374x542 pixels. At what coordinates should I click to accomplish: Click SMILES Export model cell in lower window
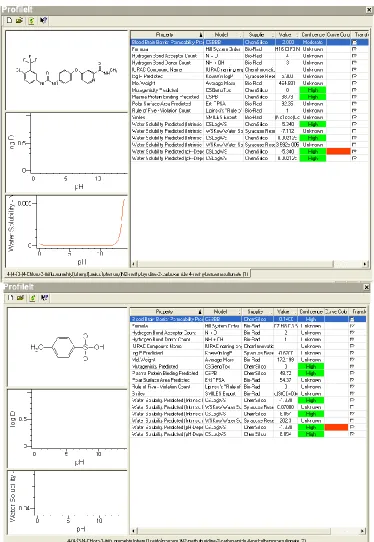[x=223, y=393]
